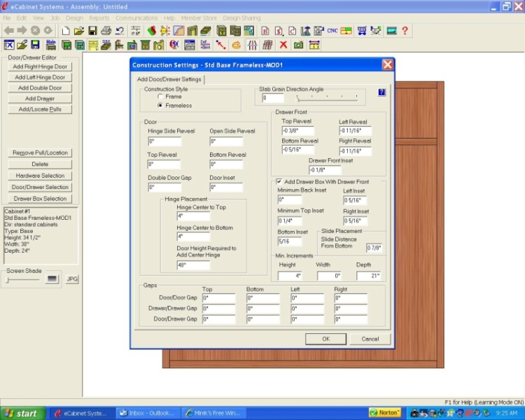Open the Member Store menu

tap(199, 17)
